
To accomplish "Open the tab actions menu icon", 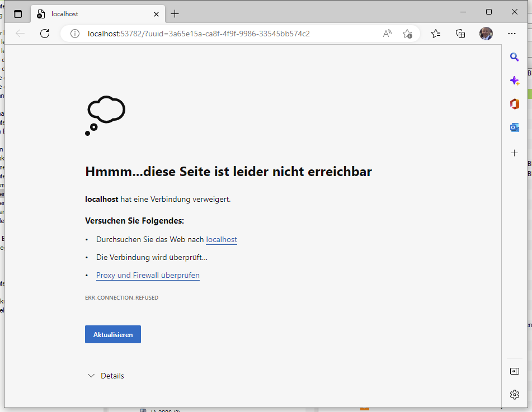I will (18, 14).
